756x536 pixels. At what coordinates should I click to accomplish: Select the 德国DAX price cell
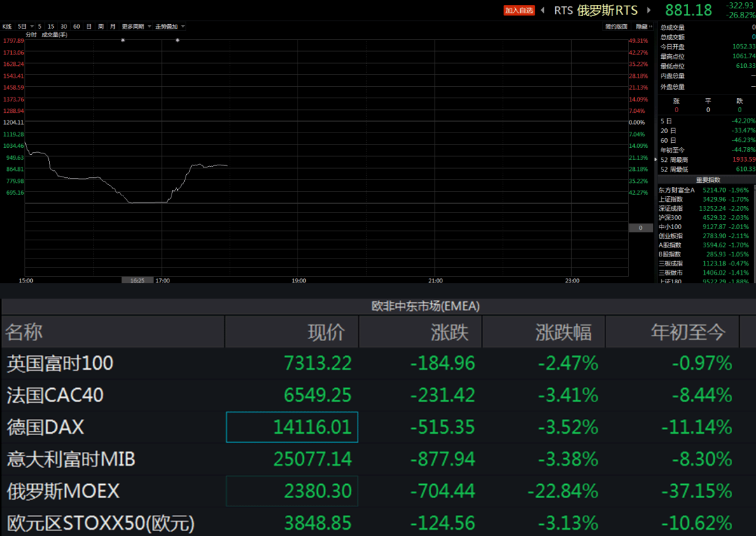click(292, 427)
